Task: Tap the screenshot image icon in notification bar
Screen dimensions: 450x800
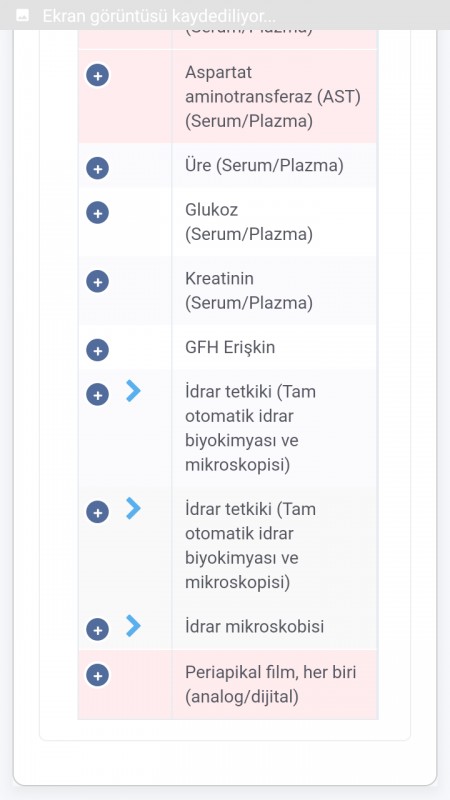Action: 22,15
